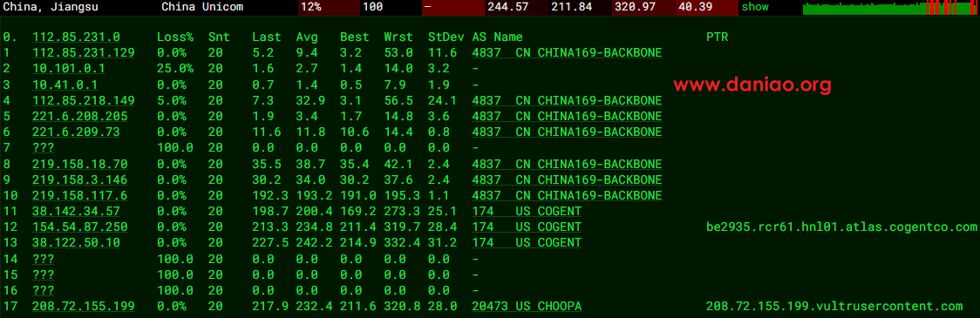This screenshot has width=980, height=318.
Task: Click the Best column header
Action: [x=355, y=37]
